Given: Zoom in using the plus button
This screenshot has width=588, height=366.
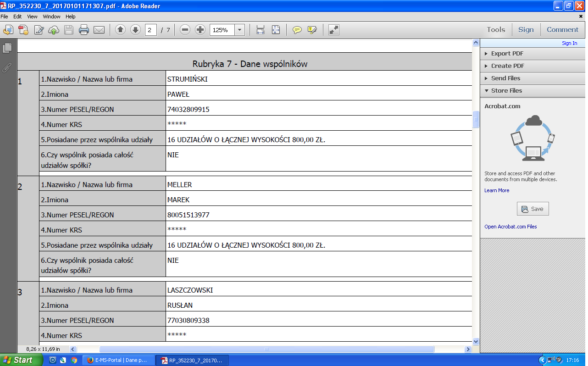Looking at the screenshot, I should coord(200,30).
